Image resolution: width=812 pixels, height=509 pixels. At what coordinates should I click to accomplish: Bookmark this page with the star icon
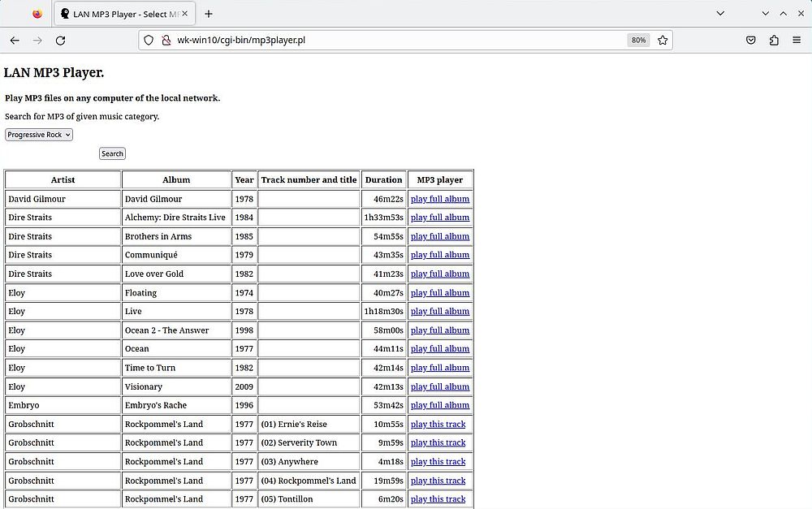(x=663, y=40)
